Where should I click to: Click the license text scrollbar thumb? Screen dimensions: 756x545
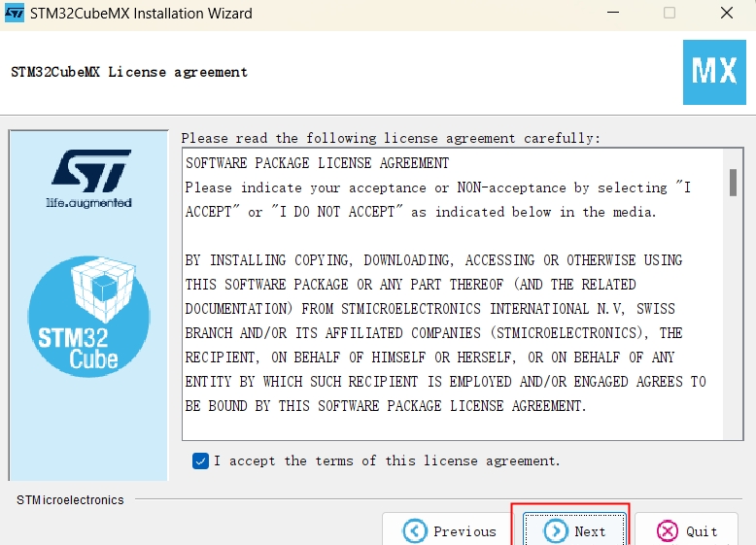point(733,182)
